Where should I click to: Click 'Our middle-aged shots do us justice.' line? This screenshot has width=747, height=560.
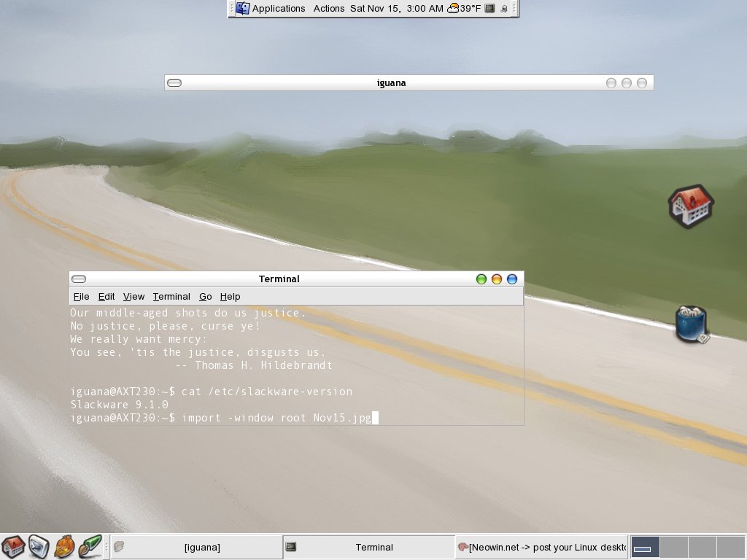pyautogui.click(x=187, y=313)
